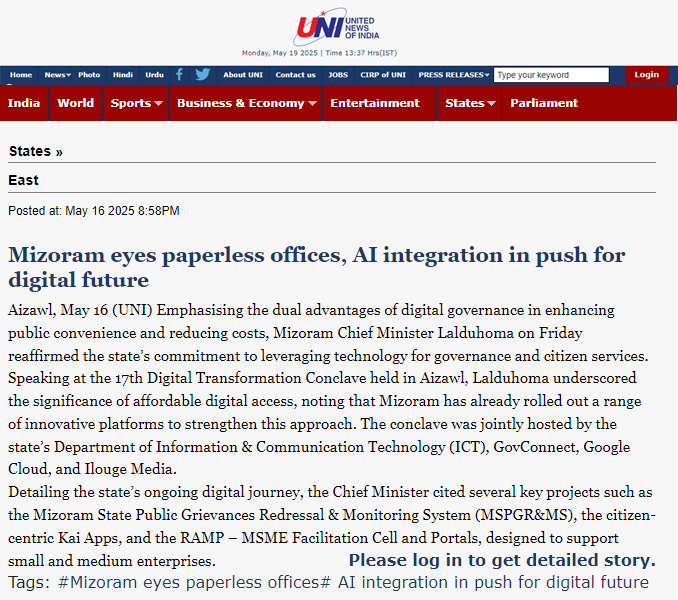Navigate to the Parliament section

[544, 103]
